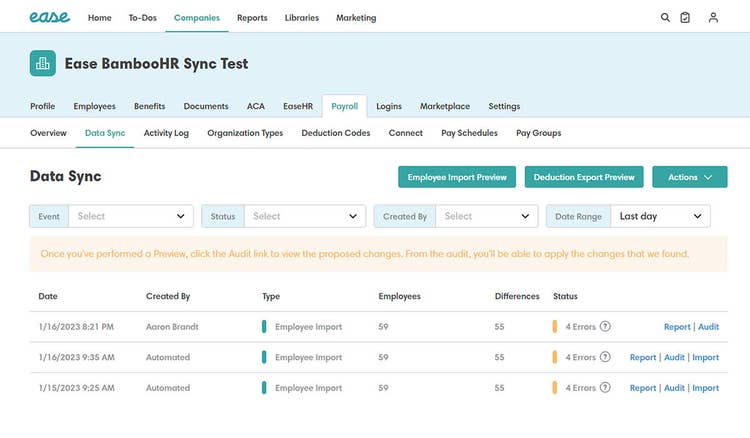
Task: Click the Differences column header
Action: [x=517, y=296]
